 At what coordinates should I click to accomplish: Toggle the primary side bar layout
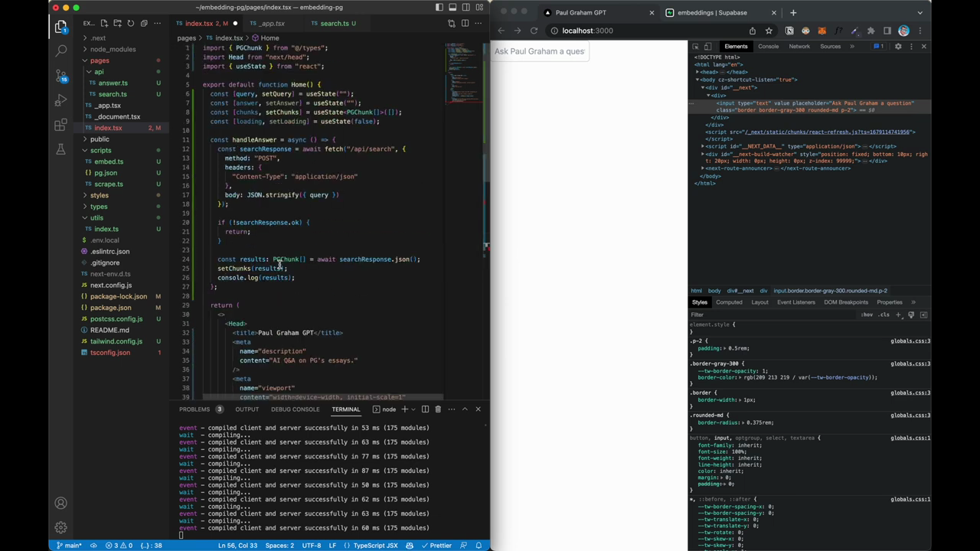(439, 8)
